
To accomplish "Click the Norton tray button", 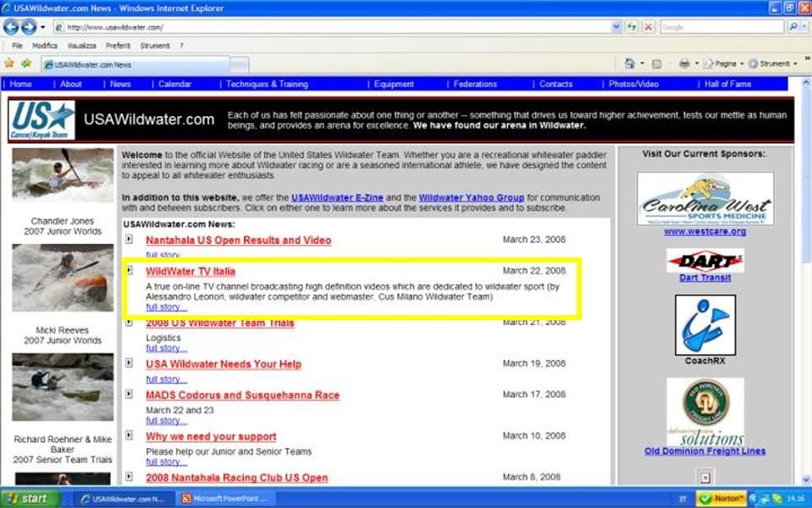I will click(721, 499).
